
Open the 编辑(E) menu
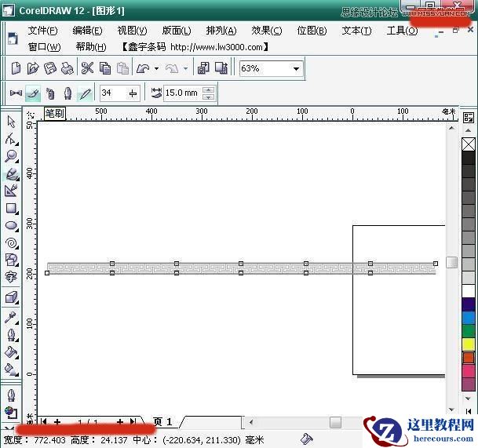point(87,31)
